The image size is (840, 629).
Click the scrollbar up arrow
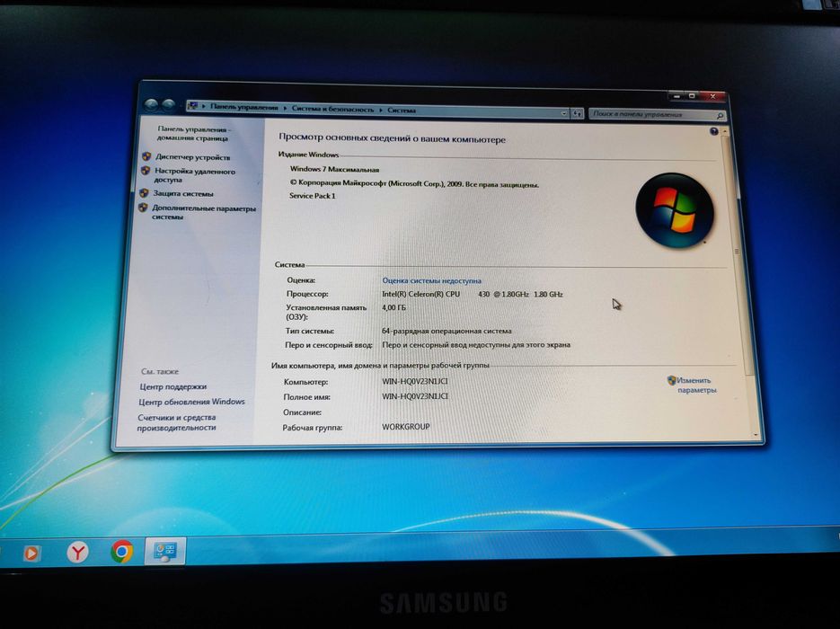(725, 131)
